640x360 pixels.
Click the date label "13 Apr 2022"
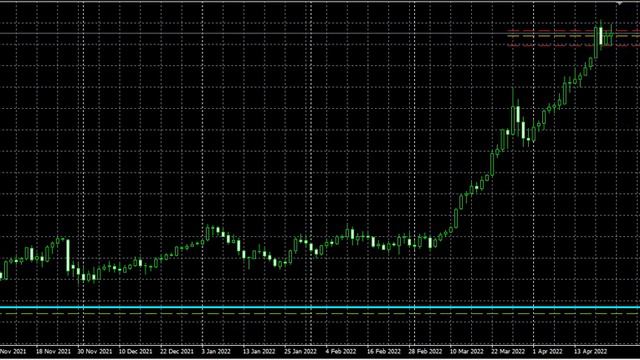click(591, 351)
